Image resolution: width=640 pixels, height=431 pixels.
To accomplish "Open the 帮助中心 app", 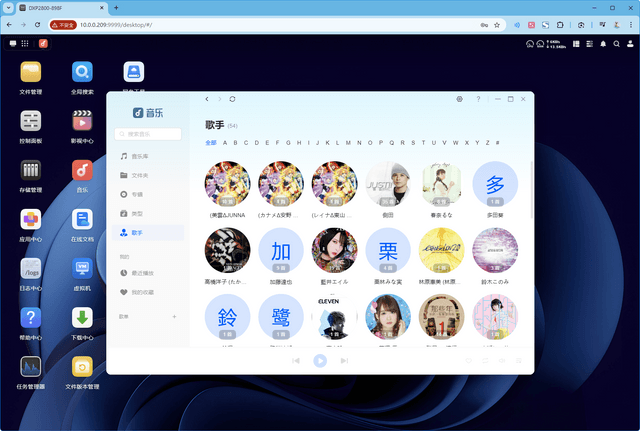I will pyautogui.click(x=31, y=318).
